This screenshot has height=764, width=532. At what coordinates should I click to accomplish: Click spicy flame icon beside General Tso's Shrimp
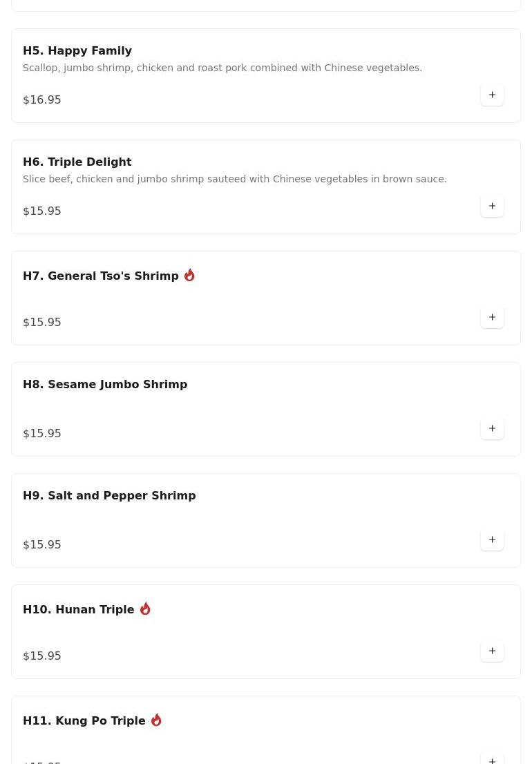tap(189, 275)
